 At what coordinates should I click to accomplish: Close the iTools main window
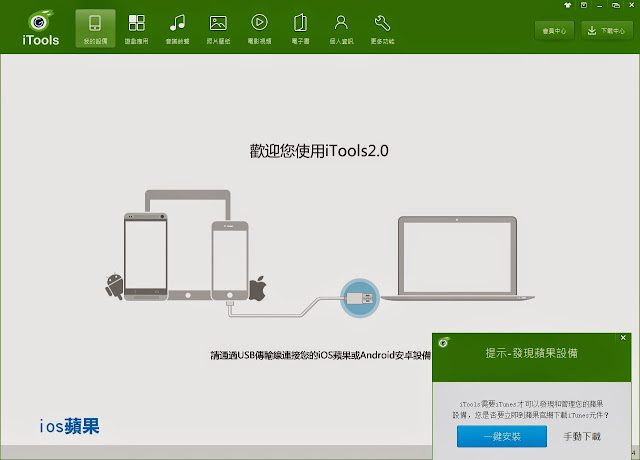tap(631, 5)
